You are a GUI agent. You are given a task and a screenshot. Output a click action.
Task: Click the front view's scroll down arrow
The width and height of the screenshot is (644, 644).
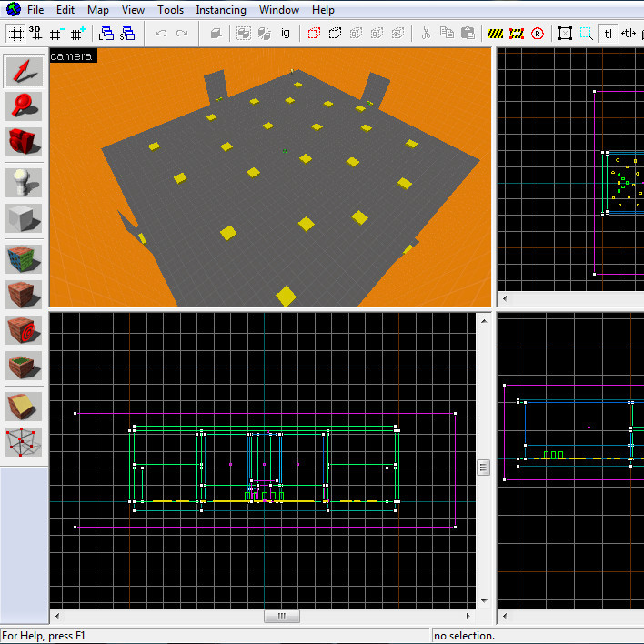(484, 601)
